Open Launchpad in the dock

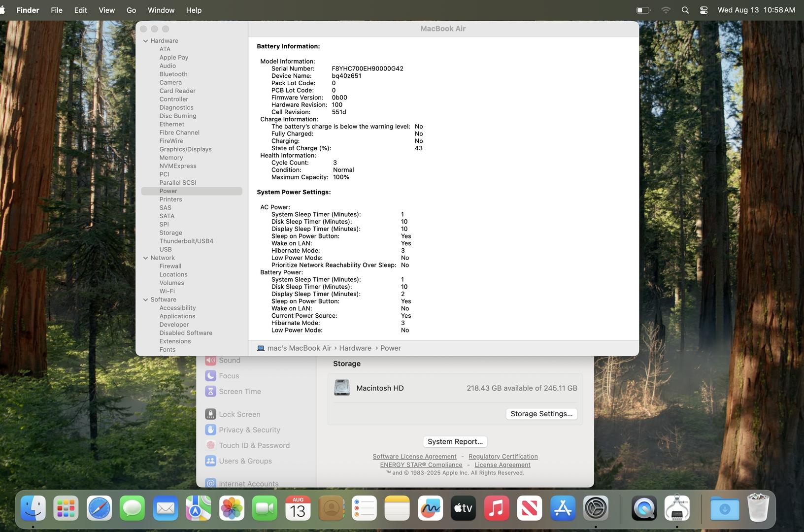click(66, 508)
